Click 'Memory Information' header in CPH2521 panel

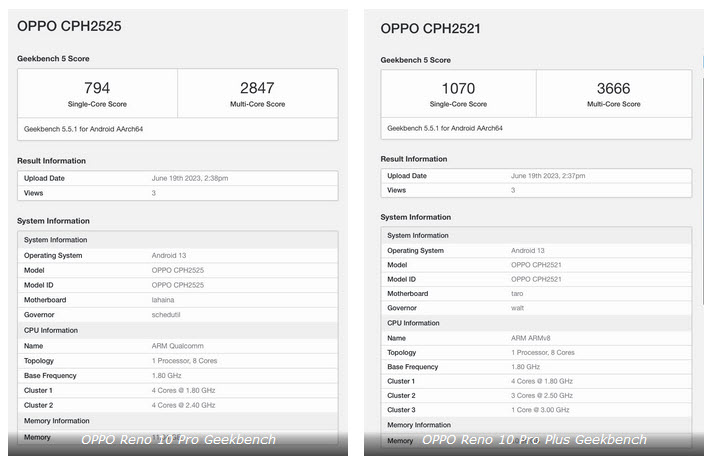pos(419,425)
